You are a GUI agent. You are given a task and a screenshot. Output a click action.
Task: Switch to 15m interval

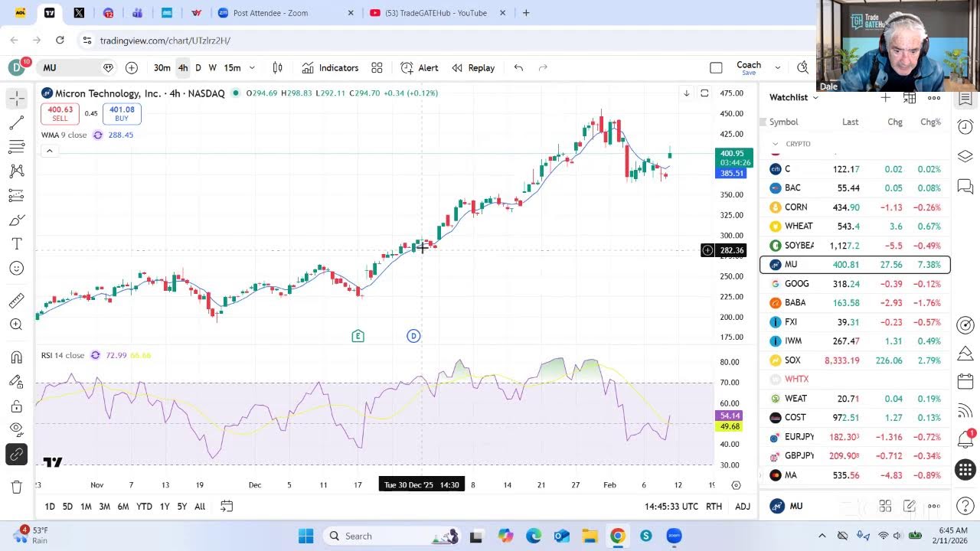[x=232, y=67]
